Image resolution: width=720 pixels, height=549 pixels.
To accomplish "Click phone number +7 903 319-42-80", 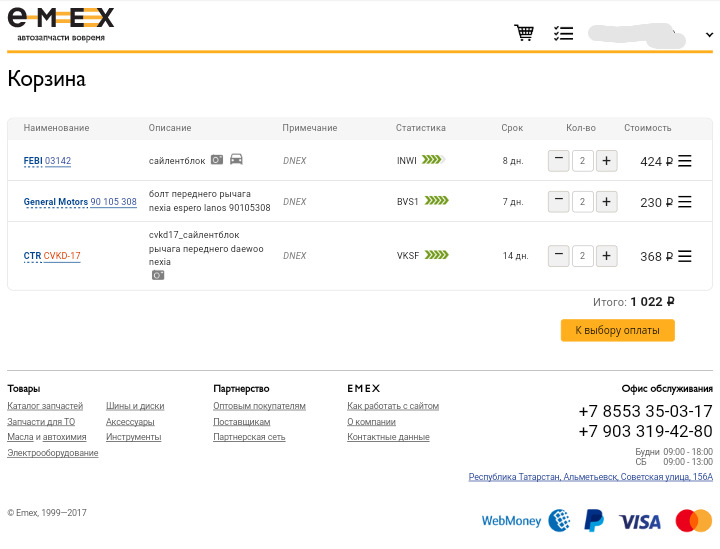I will 646,431.
